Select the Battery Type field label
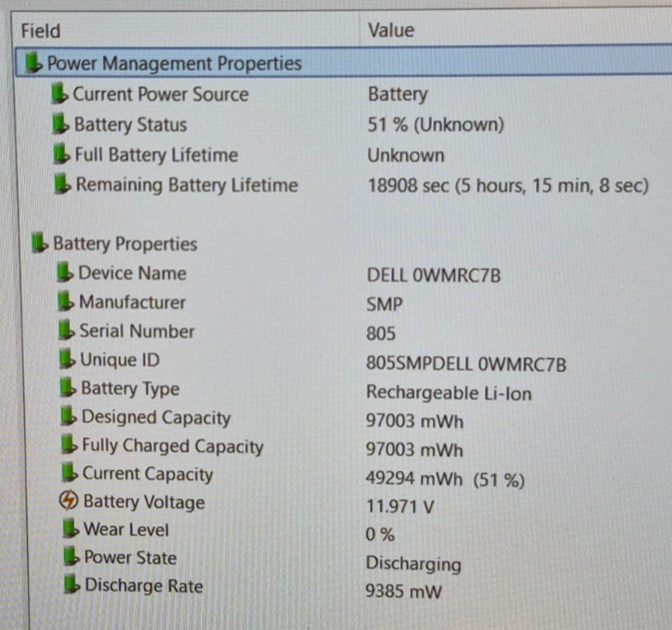 click(130, 388)
